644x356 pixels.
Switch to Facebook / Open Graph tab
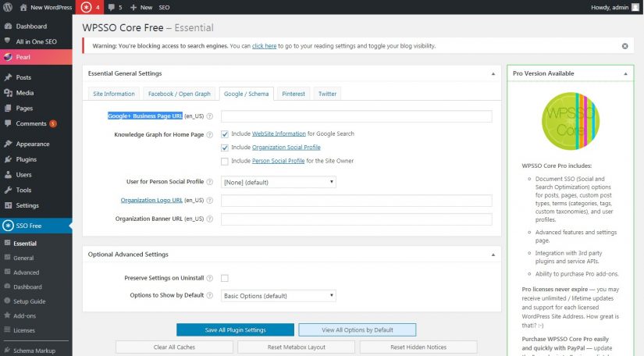click(179, 94)
